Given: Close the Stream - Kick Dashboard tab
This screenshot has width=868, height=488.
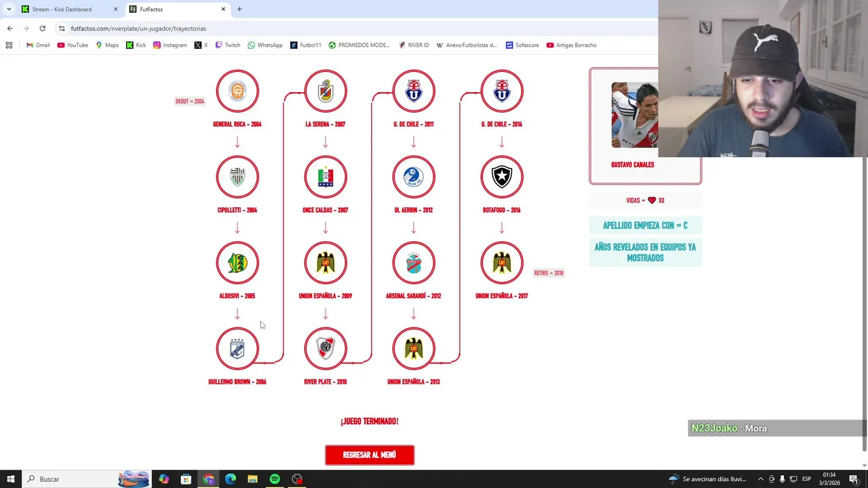Looking at the screenshot, I should pos(115,9).
